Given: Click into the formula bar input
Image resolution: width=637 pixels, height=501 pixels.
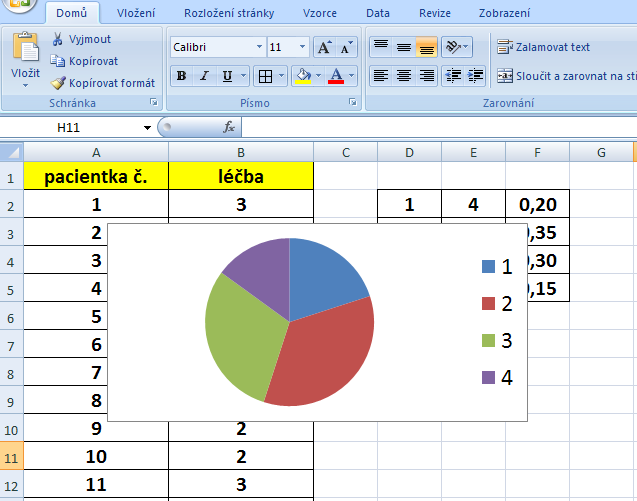Looking at the screenshot, I should coord(439,128).
